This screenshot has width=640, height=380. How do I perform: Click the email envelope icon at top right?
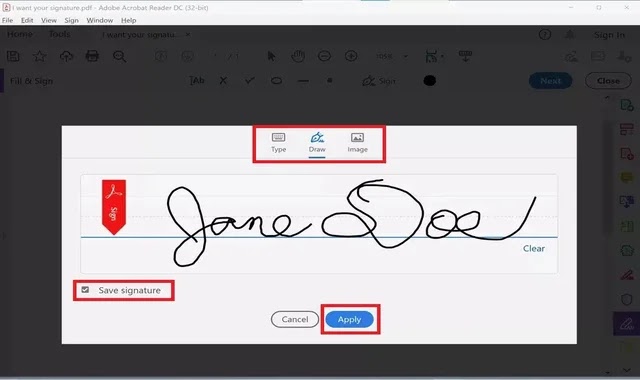(598, 56)
